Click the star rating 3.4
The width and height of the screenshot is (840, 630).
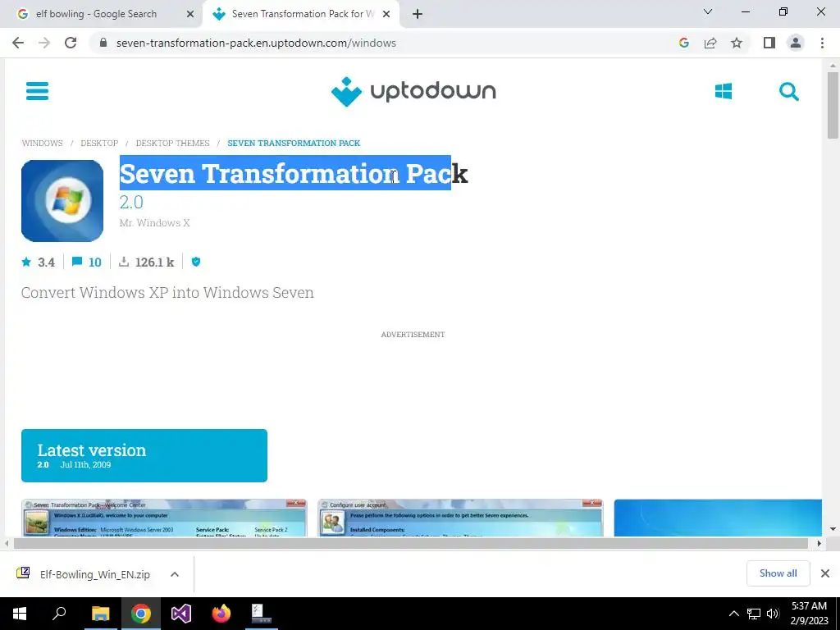[38, 262]
